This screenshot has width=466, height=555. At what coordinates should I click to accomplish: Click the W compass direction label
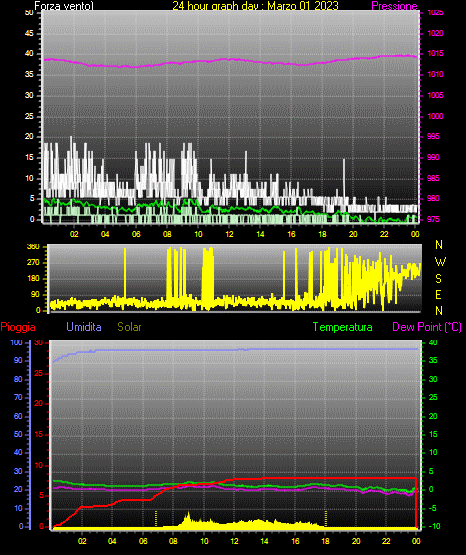[440, 262]
